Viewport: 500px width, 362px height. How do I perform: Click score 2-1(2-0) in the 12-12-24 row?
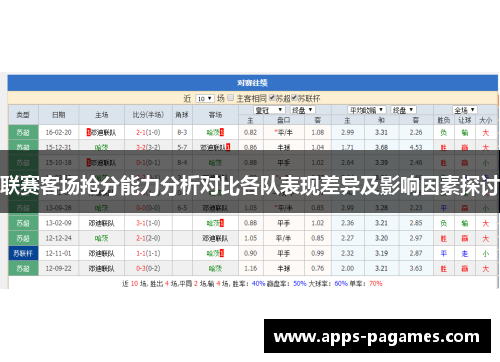148,238
